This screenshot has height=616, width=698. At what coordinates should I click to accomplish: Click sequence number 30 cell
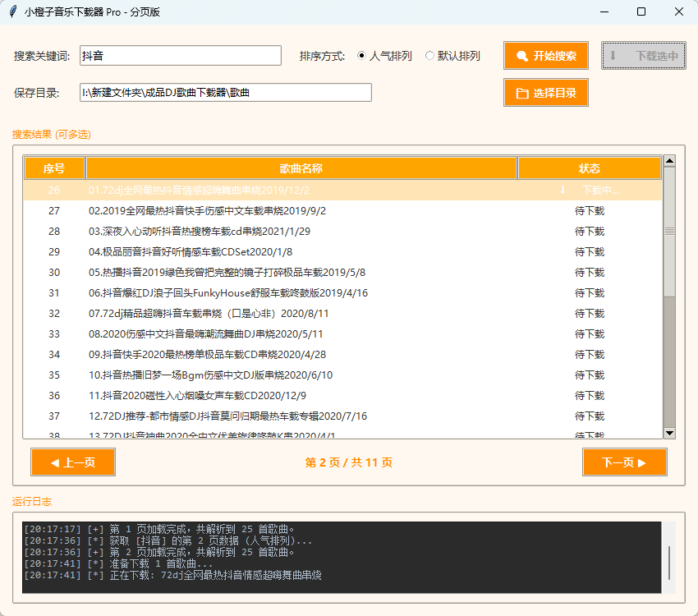tap(54, 272)
